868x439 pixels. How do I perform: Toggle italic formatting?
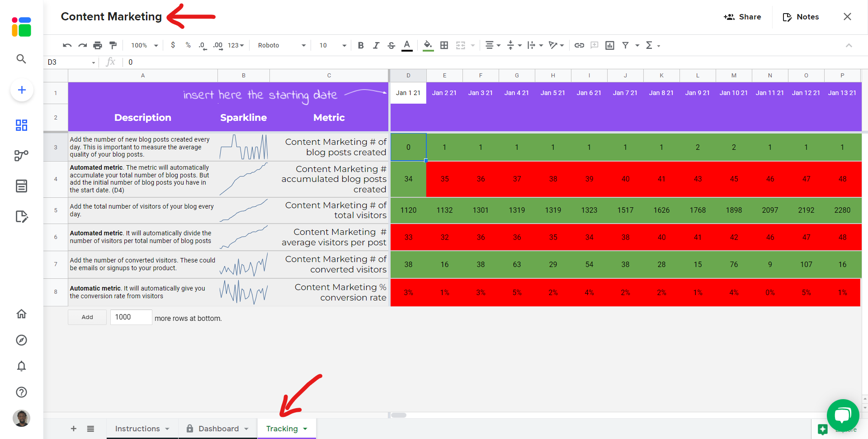point(376,45)
